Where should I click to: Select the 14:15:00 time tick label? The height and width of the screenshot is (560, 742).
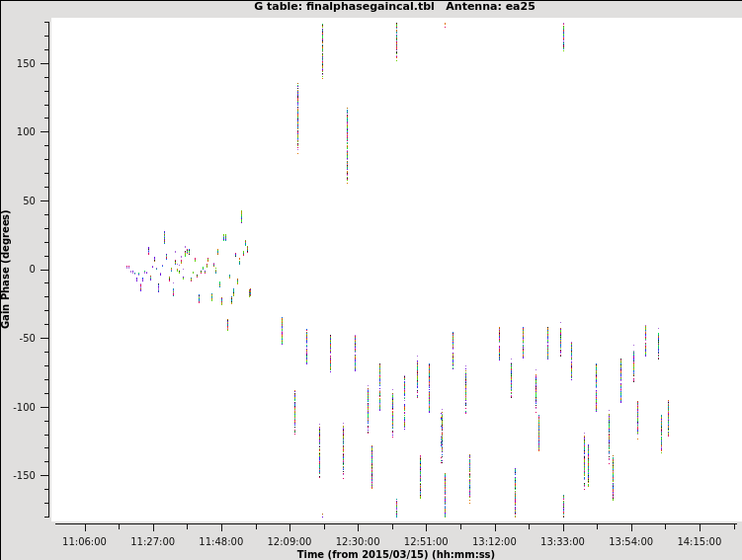699,541
